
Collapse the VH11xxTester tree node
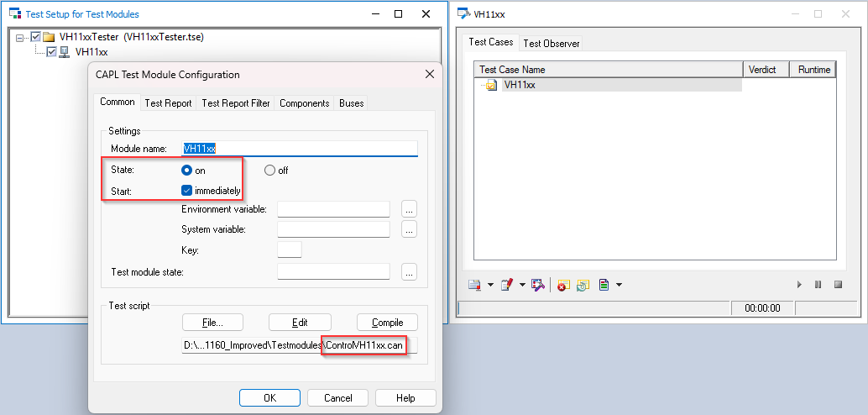coord(21,37)
